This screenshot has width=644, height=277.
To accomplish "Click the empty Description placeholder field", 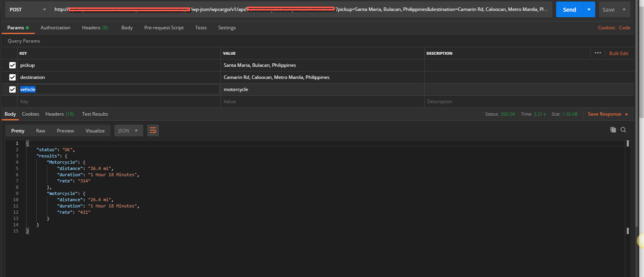I will coord(529,102).
